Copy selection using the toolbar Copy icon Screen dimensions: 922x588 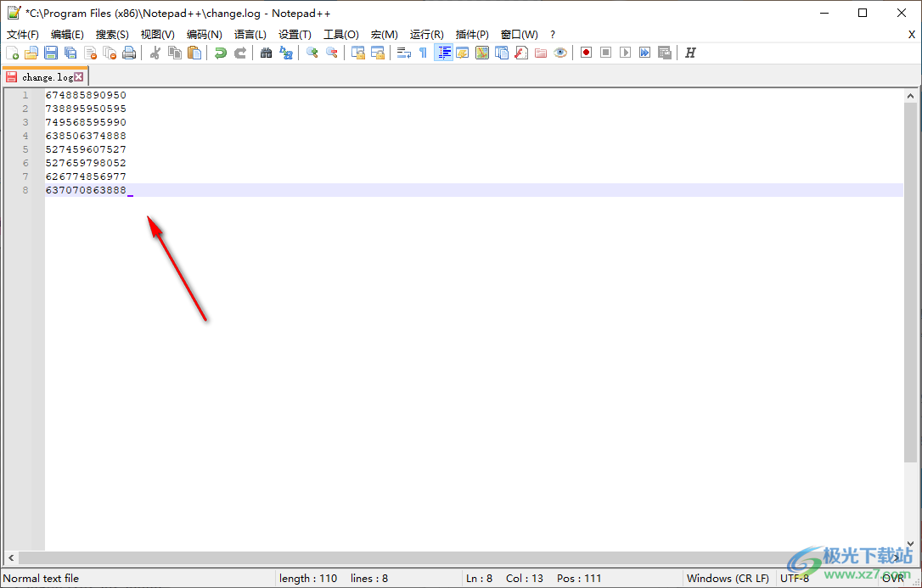[x=175, y=53]
